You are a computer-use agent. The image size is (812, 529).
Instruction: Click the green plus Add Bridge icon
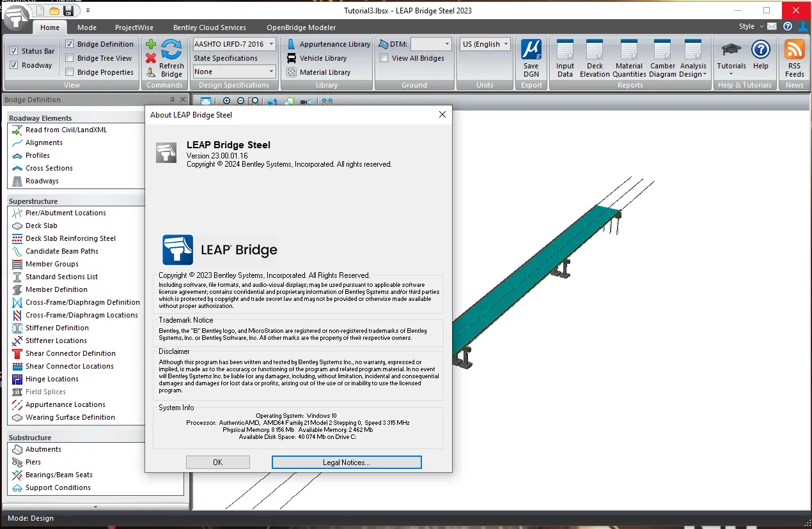(151, 44)
